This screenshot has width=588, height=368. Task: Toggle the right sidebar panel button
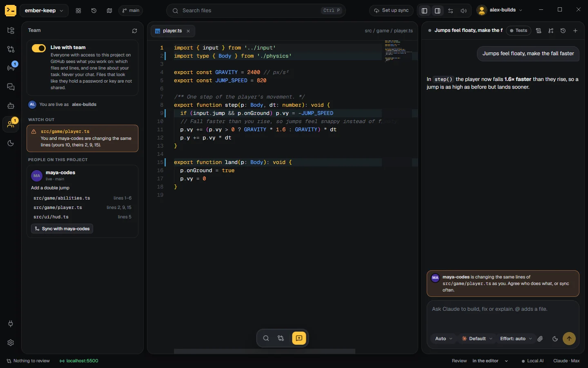click(437, 11)
